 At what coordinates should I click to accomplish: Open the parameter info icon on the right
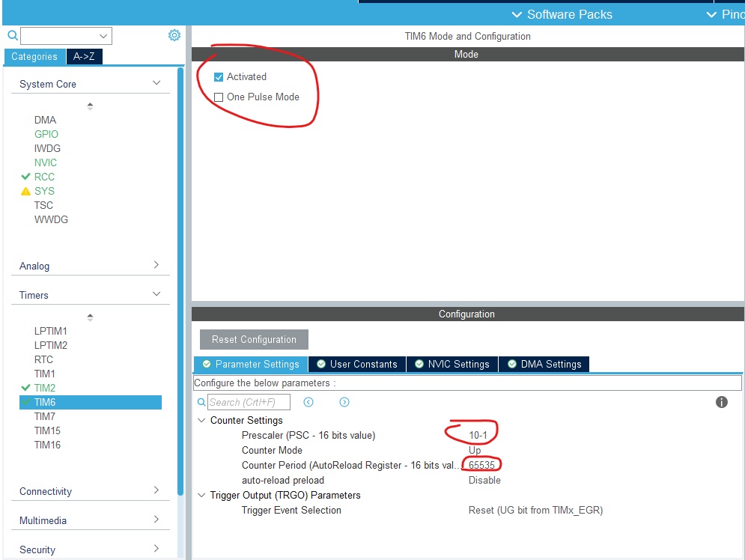721,402
